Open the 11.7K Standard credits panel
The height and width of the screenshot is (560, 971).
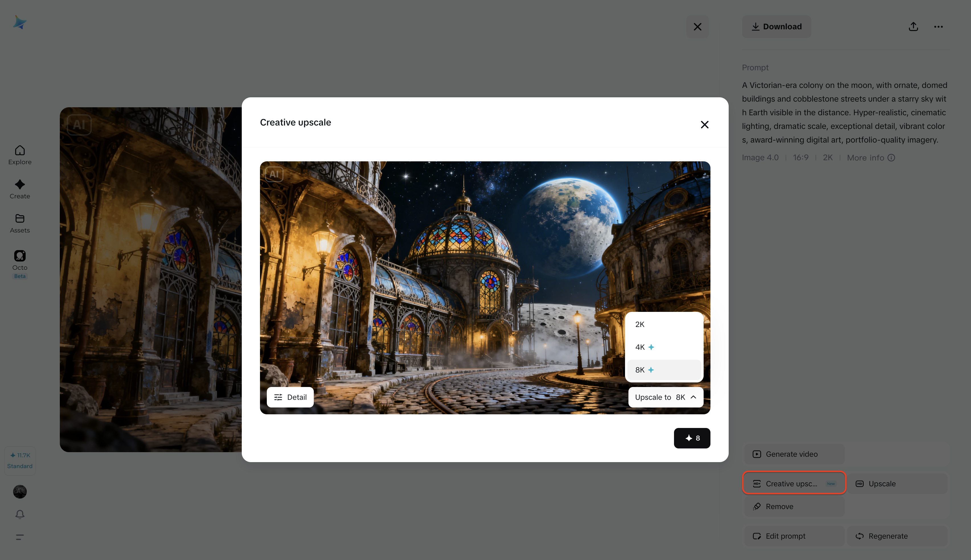tap(20, 460)
